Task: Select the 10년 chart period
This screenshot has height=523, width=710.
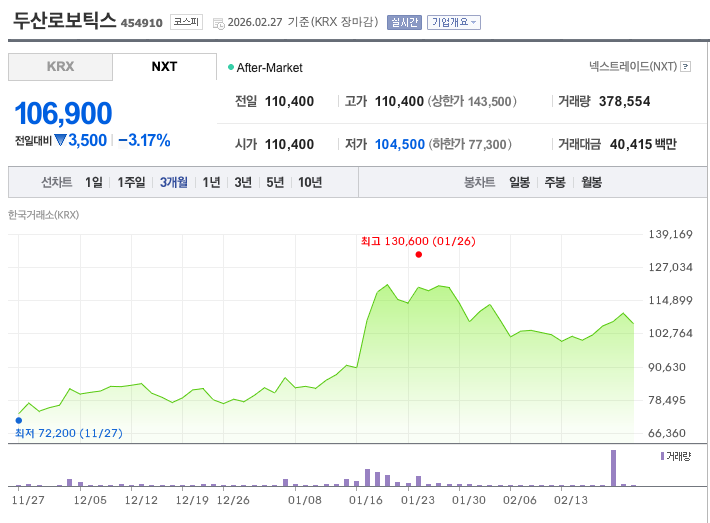Action: coord(310,182)
